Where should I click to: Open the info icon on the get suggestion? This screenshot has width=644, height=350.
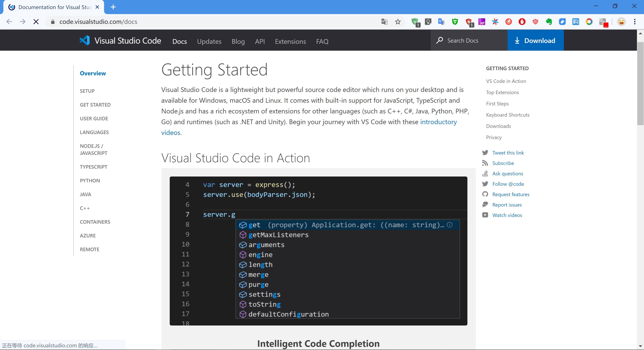coord(449,225)
